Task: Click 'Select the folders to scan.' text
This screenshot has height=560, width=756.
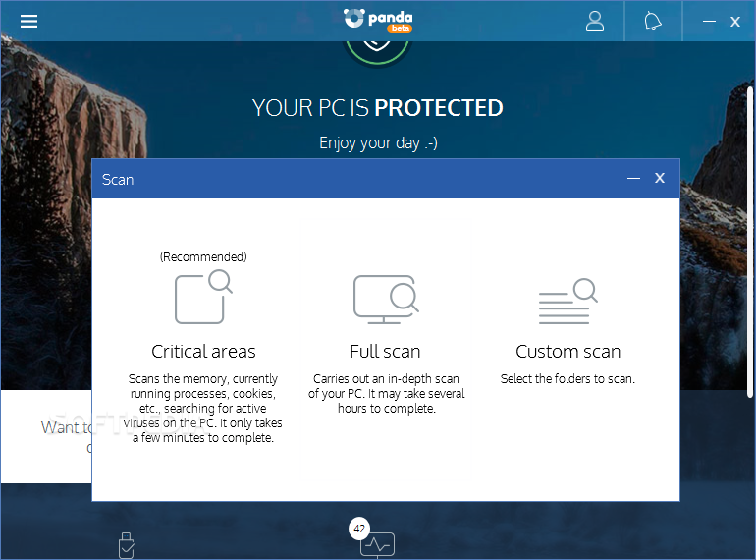Action: (x=567, y=379)
